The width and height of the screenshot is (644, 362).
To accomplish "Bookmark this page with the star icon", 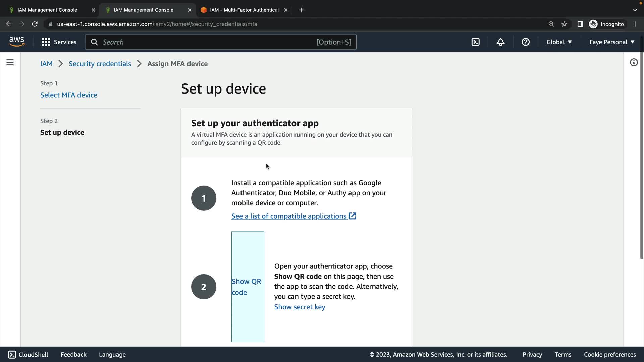I will tap(564, 24).
